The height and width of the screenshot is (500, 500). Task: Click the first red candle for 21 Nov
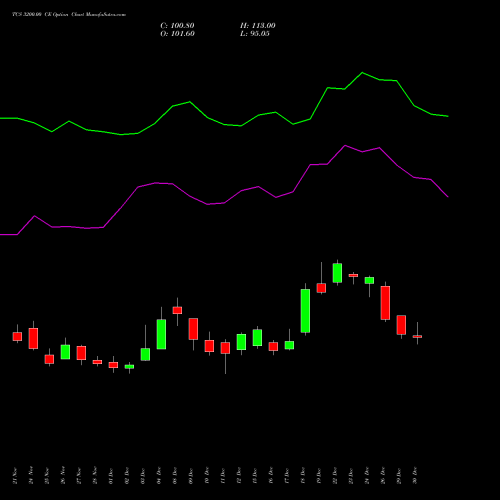coord(17,336)
